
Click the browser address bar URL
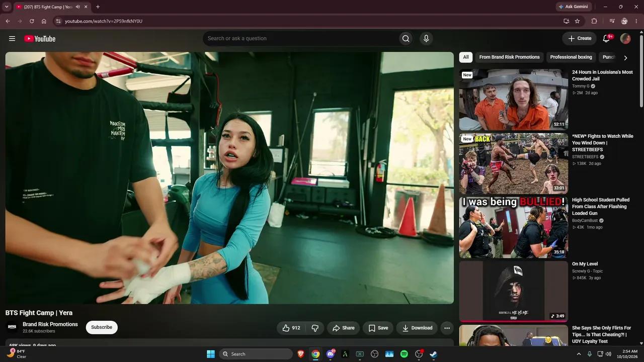tap(104, 21)
